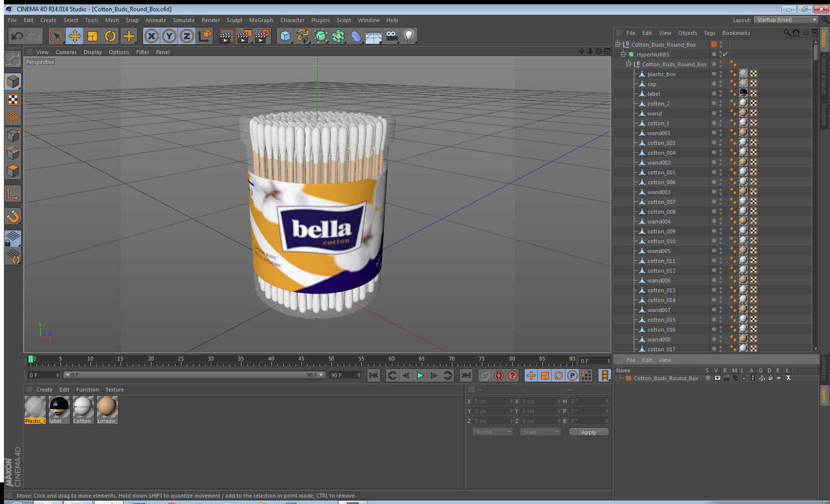Screen dimensions: 830x504
Task: Add a Camera object
Action: click(x=391, y=36)
